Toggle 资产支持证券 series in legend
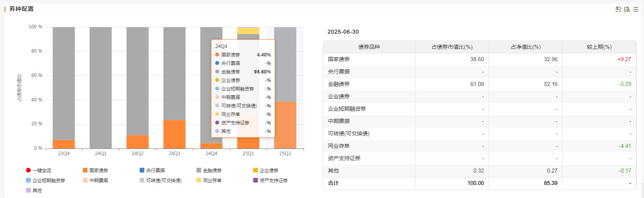This screenshot has width=644, height=198. (270, 180)
